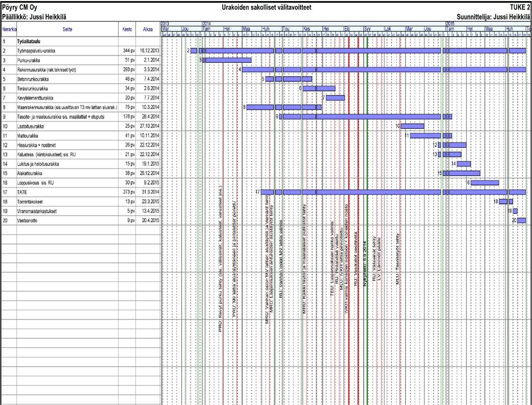Click the 'Toimintakokeet' task name

point(30,202)
